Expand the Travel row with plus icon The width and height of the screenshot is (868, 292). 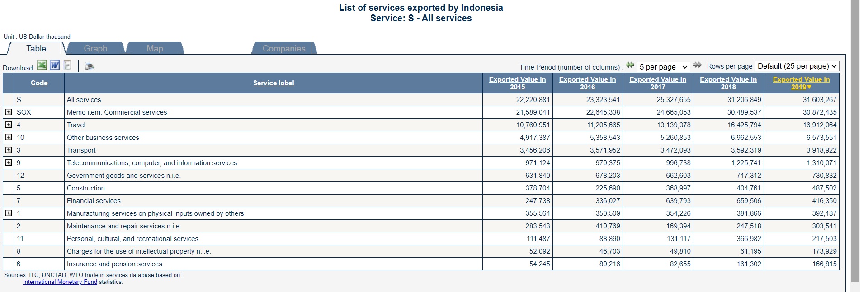pos(9,125)
